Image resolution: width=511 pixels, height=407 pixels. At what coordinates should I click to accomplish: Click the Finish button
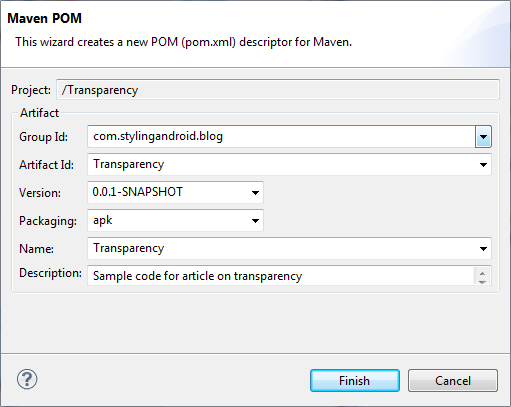355,380
